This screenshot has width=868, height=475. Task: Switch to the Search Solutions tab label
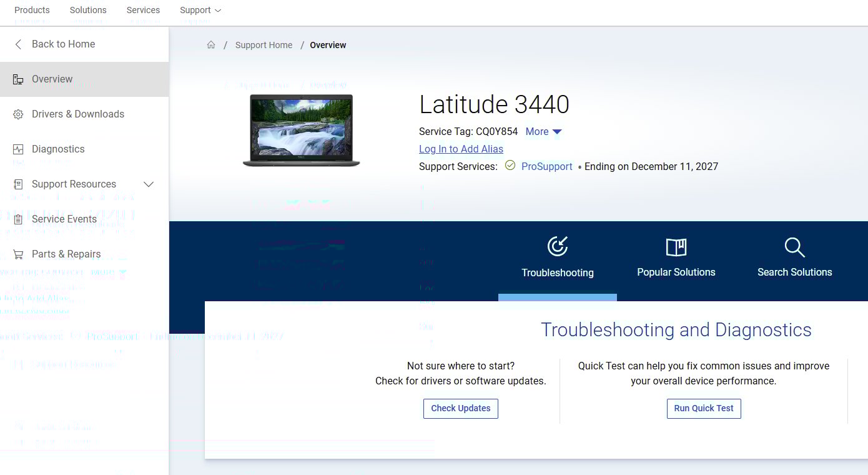pos(795,272)
